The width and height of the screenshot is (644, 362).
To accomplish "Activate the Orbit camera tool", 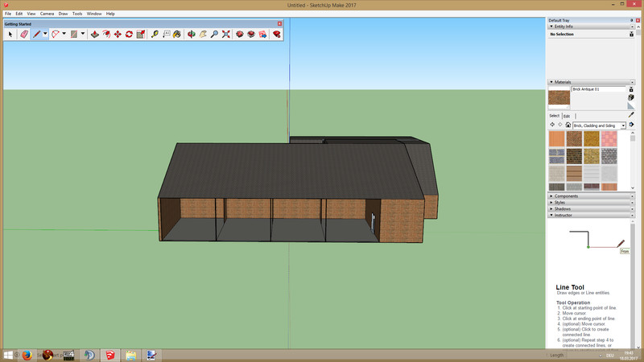I will (191, 35).
